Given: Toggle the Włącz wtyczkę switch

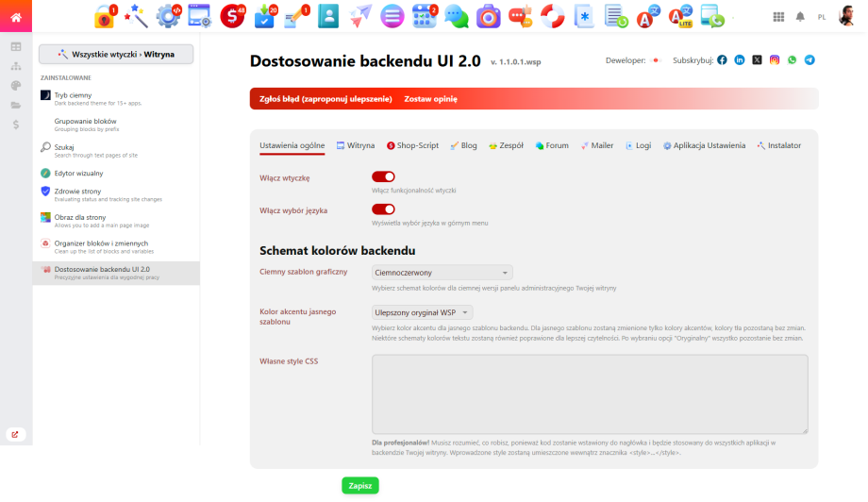Looking at the screenshot, I should (x=383, y=176).
